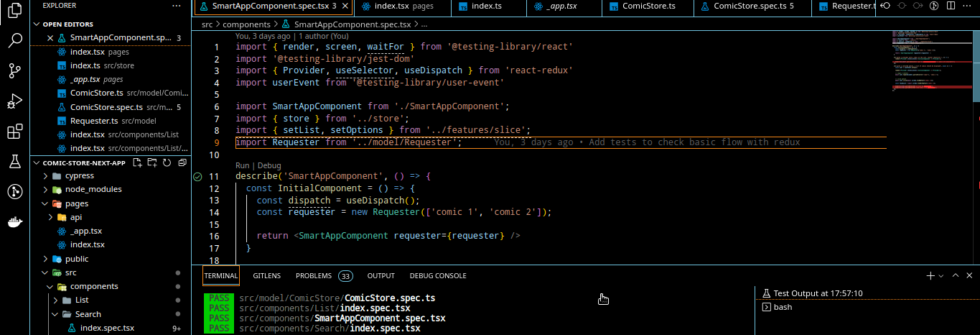Switch to the Problems panel tab

click(314, 276)
